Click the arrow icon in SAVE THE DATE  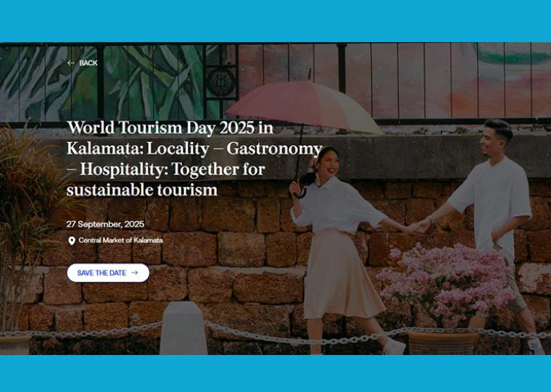pos(135,272)
